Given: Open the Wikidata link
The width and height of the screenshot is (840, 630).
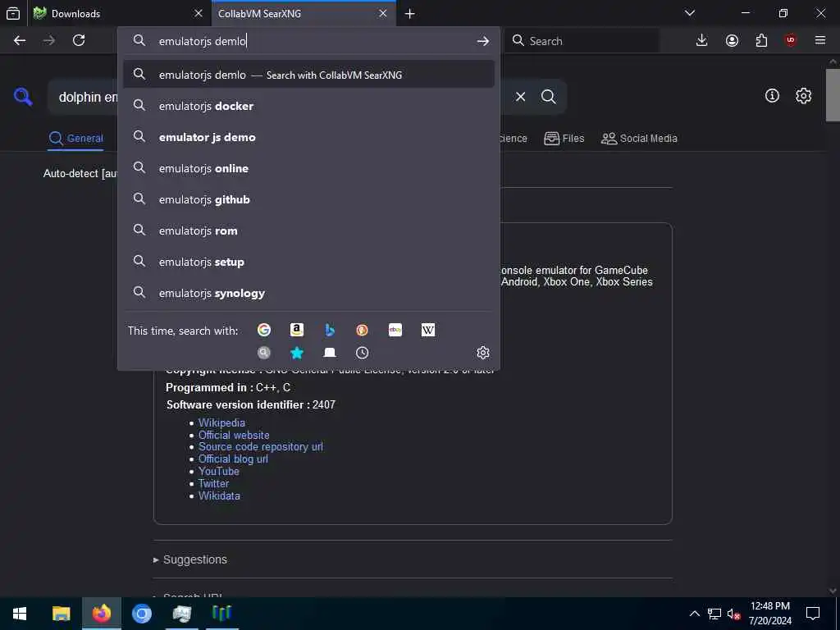Looking at the screenshot, I should 219,496.
